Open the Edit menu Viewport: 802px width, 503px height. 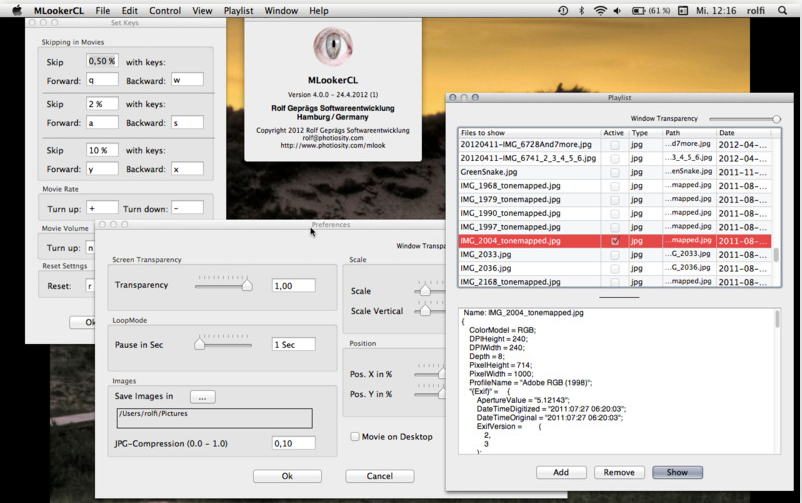[129, 10]
